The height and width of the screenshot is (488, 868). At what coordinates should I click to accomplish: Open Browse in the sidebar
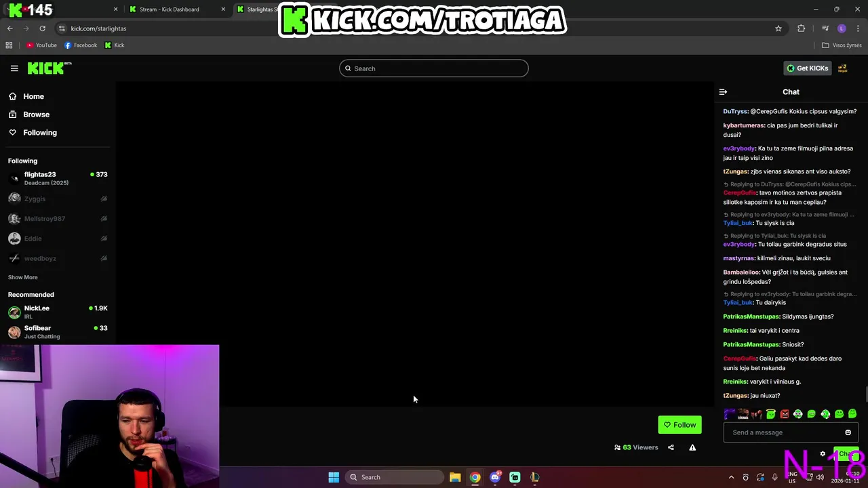coord(36,115)
